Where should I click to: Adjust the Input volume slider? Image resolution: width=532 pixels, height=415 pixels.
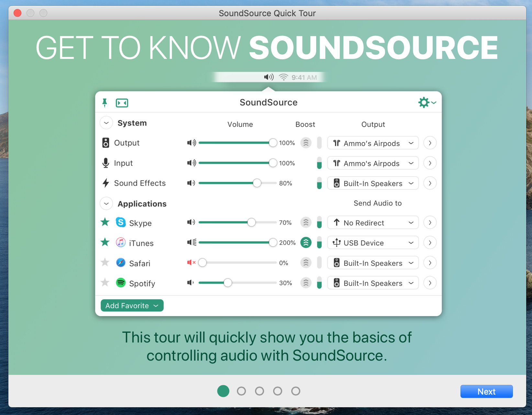point(238,163)
